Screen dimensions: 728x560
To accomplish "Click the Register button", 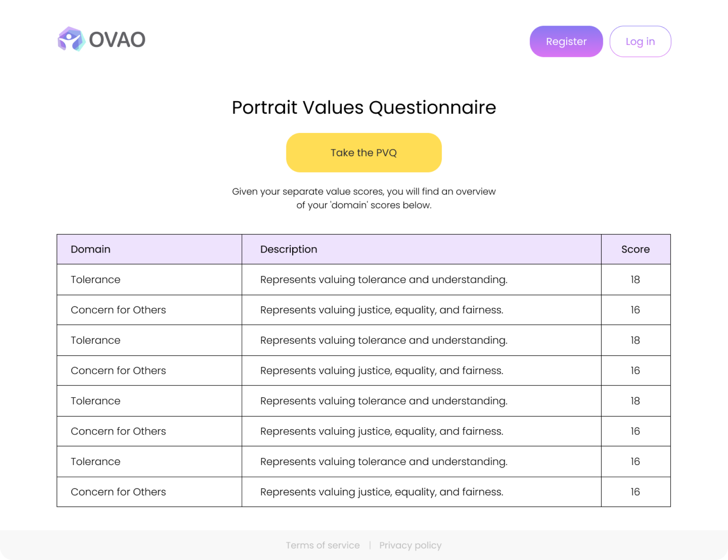I will pos(566,41).
